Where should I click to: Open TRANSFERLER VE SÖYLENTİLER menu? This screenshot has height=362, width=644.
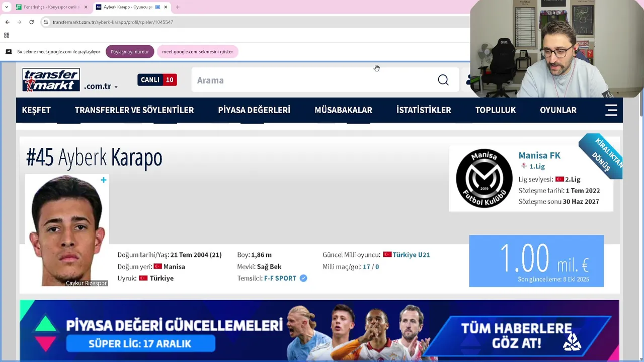pos(134,110)
